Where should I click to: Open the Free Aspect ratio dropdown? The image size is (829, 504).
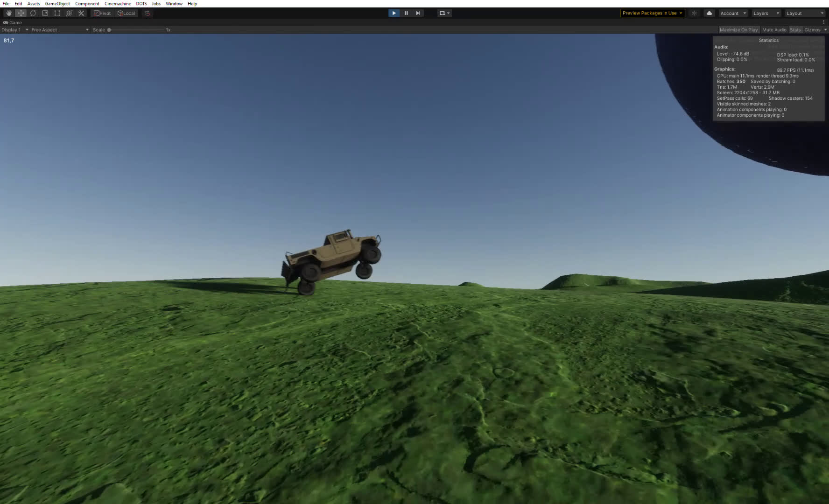pyautogui.click(x=59, y=30)
